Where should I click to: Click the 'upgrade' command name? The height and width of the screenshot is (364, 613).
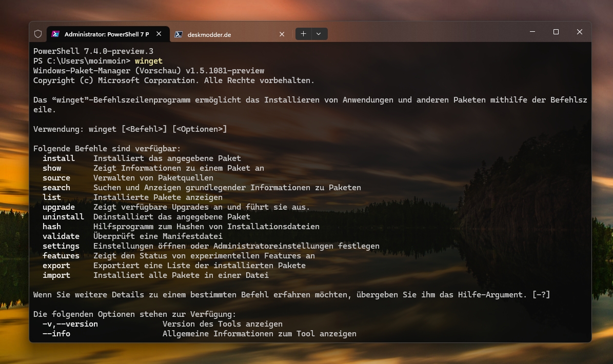point(58,207)
